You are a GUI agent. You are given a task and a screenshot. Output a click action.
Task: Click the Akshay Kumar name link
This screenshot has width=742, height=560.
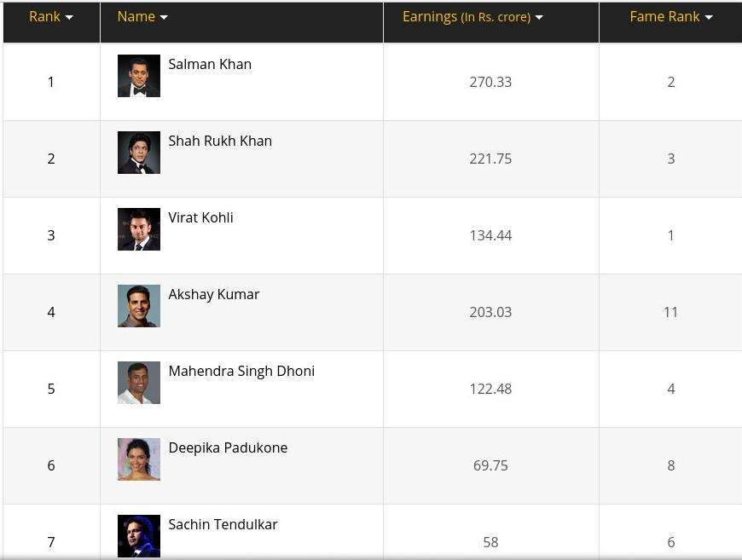(x=214, y=294)
